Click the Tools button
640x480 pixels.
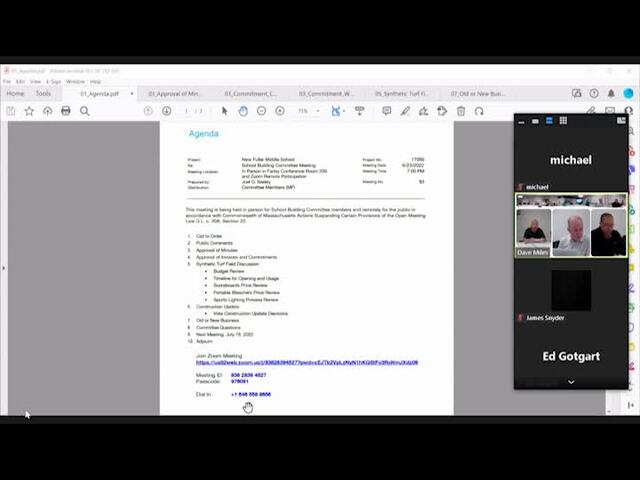(x=43, y=93)
